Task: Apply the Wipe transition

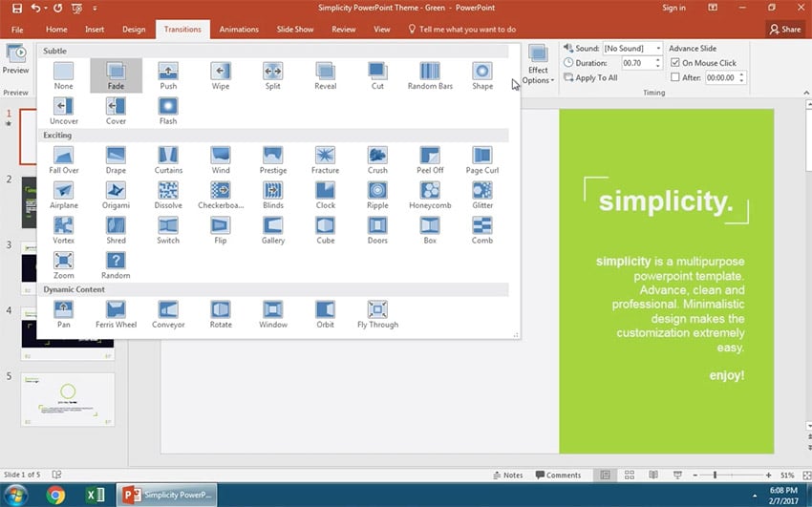Action: pos(221,75)
